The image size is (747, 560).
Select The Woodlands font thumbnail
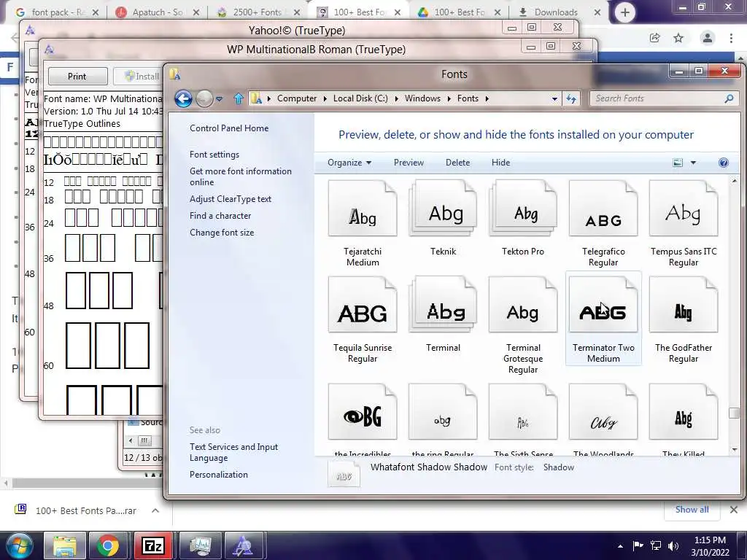click(x=603, y=412)
